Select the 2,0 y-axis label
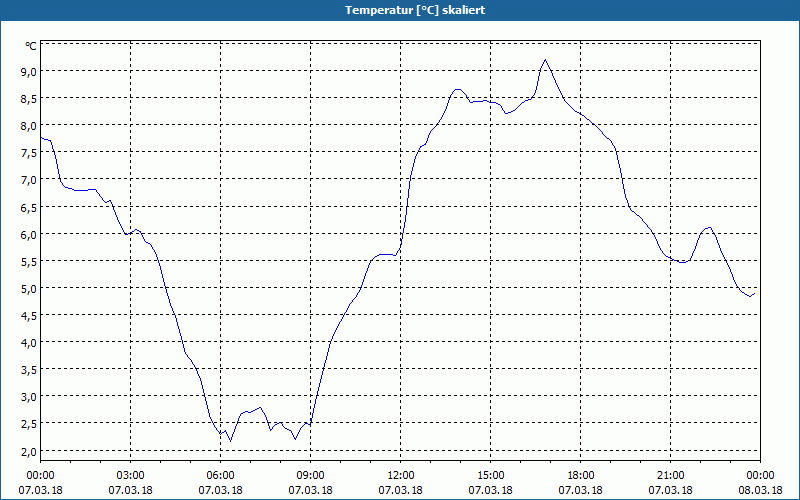This screenshot has width=800, height=500. pyautogui.click(x=29, y=451)
